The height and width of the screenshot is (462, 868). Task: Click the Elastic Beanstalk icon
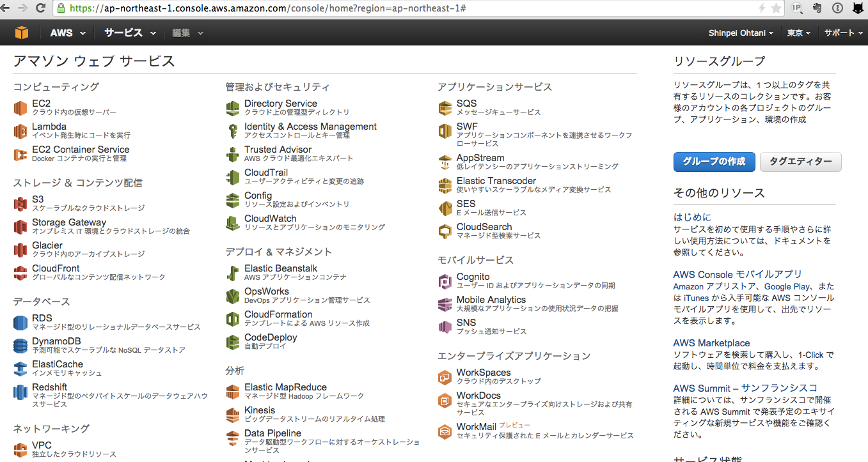233,273
